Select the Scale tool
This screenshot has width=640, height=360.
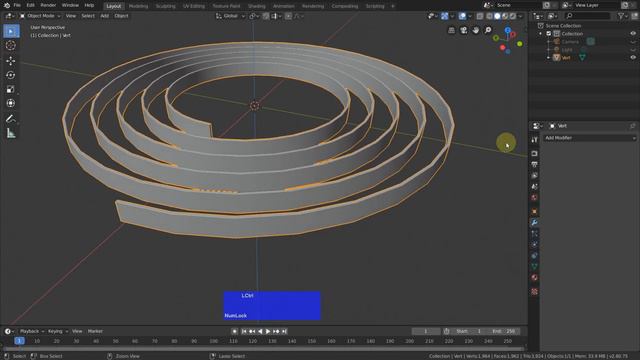pyautogui.click(x=11, y=89)
